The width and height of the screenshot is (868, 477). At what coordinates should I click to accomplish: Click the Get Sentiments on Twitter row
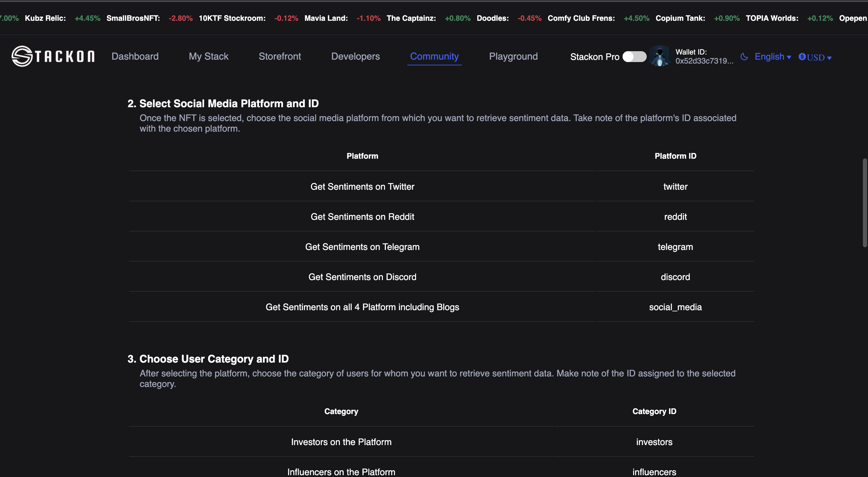click(x=362, y=186)
